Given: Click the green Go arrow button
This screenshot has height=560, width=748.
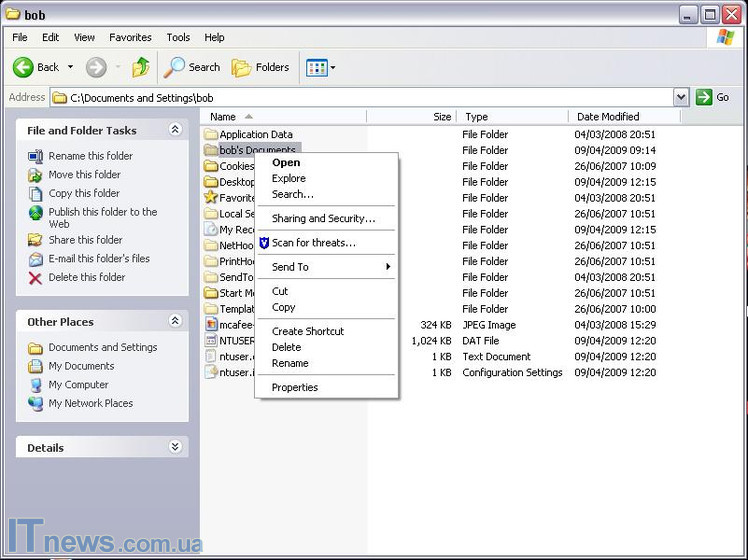Looking at the screenshot, I should [705, 97].
